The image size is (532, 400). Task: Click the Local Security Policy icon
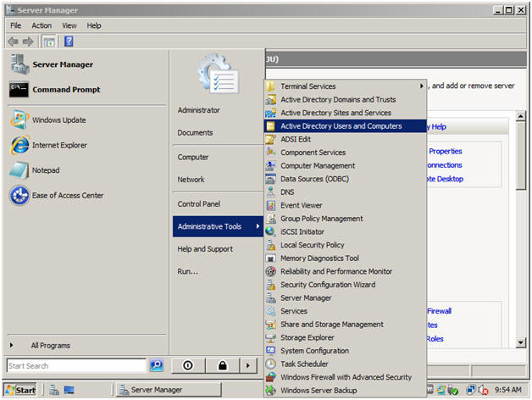pyautogui.click(x=270, y=245)
